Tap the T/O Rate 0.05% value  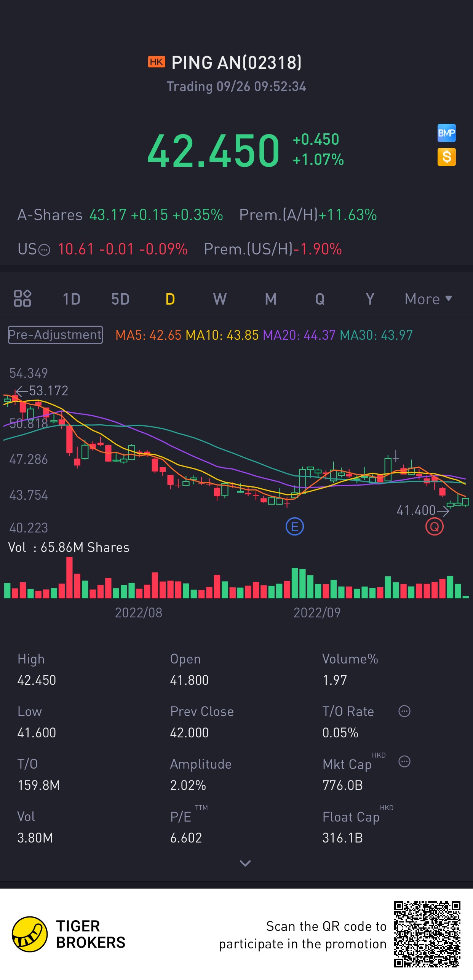[x=340, y=732]
